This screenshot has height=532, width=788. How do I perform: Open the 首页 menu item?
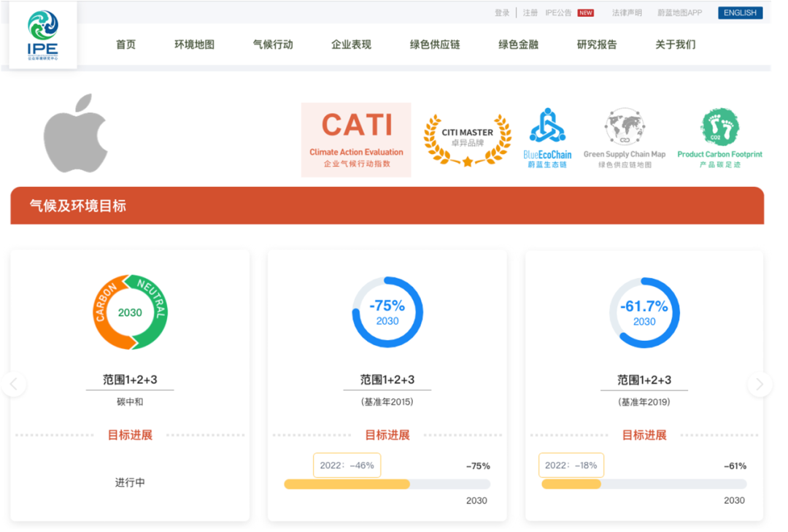[125, 45]
